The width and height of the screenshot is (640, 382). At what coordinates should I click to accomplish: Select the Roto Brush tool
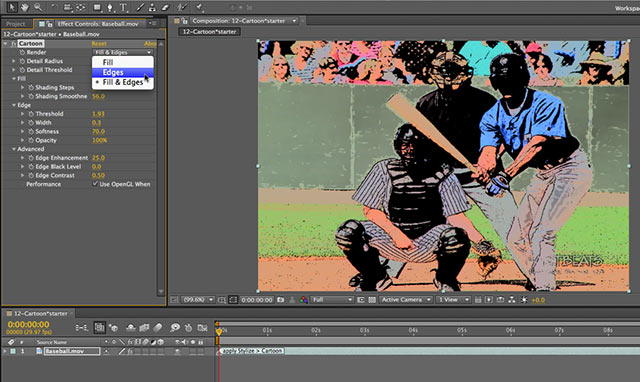tap(182, 7)
